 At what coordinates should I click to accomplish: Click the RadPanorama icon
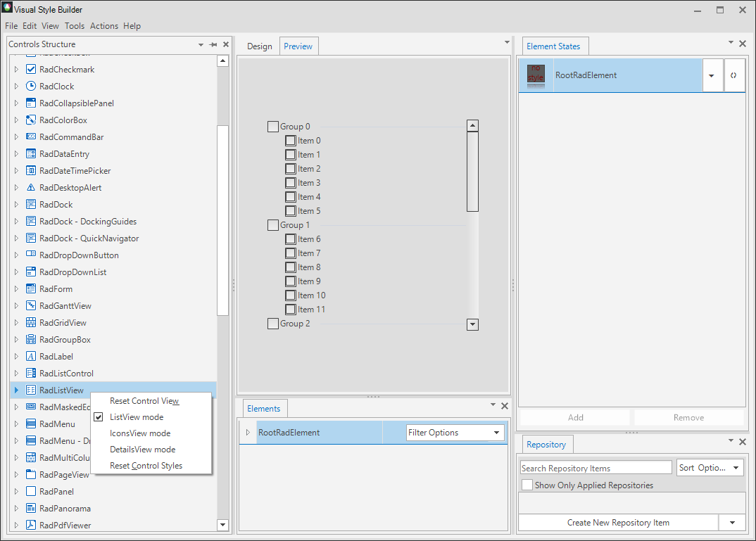[x=31, y=508]
